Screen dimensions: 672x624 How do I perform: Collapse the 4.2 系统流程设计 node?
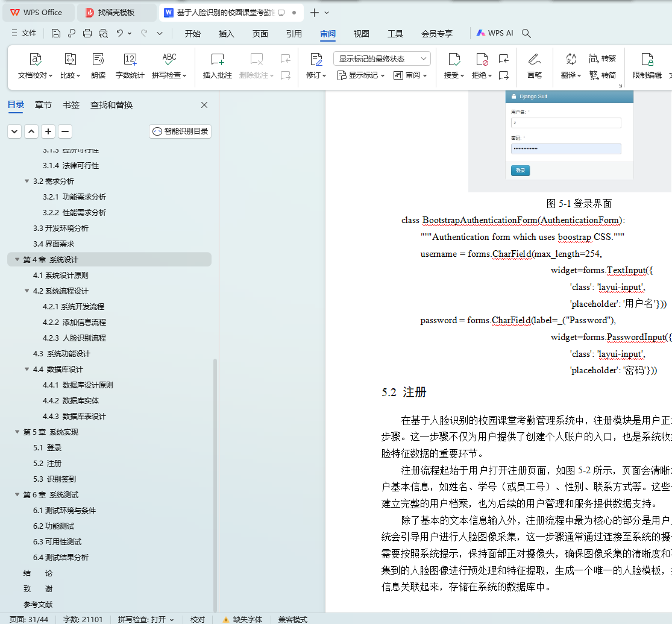tap(27, 291)
